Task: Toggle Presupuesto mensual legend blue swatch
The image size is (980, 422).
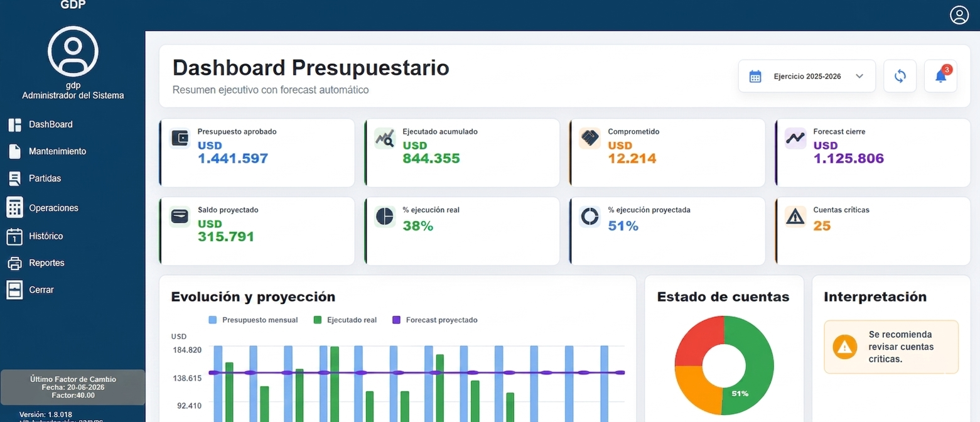Action: (212, 320)
